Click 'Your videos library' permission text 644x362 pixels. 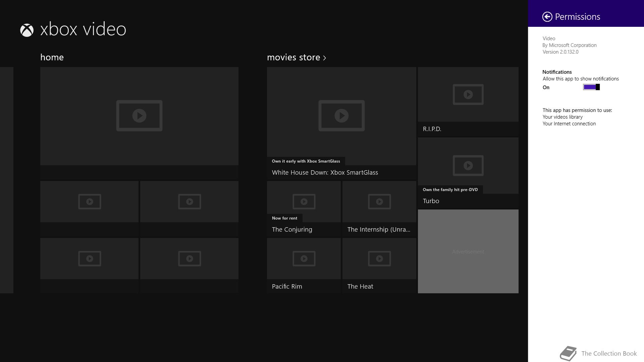pyautogui.click(x=562, y=117)
